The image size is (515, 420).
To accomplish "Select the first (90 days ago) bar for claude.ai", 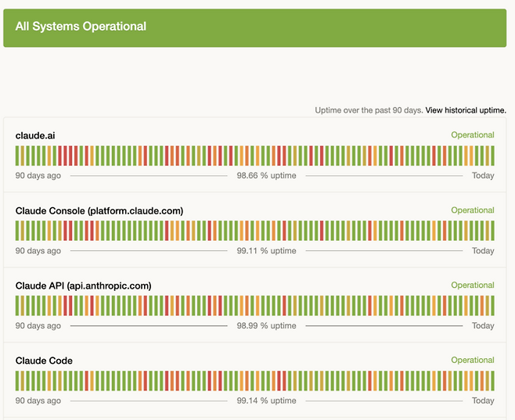I will [17, 156].
